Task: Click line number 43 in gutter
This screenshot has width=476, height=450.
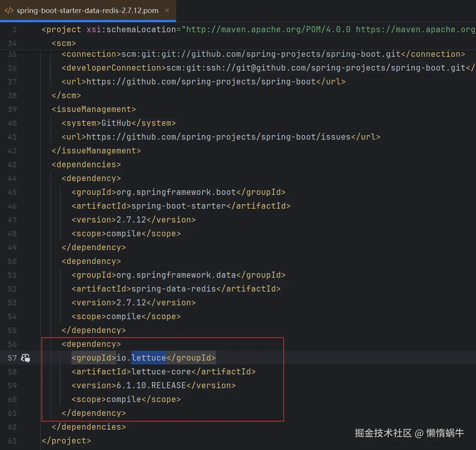Action: 12,165
